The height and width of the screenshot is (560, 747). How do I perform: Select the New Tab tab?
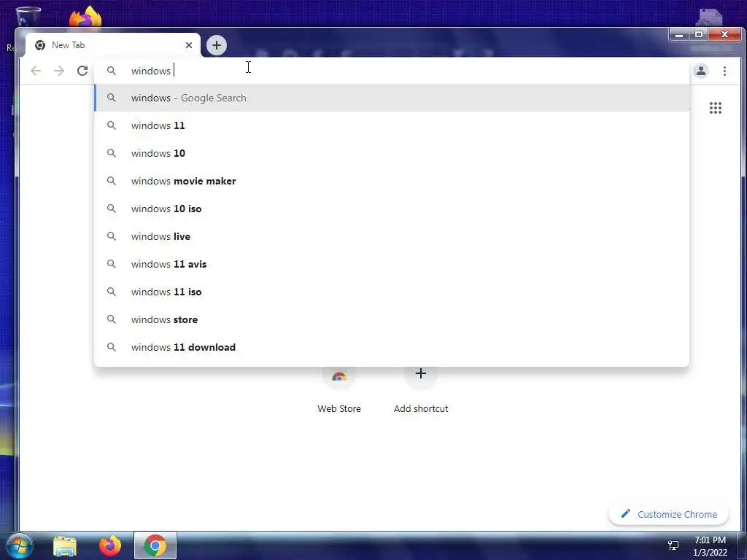click(x=113, y=45)
